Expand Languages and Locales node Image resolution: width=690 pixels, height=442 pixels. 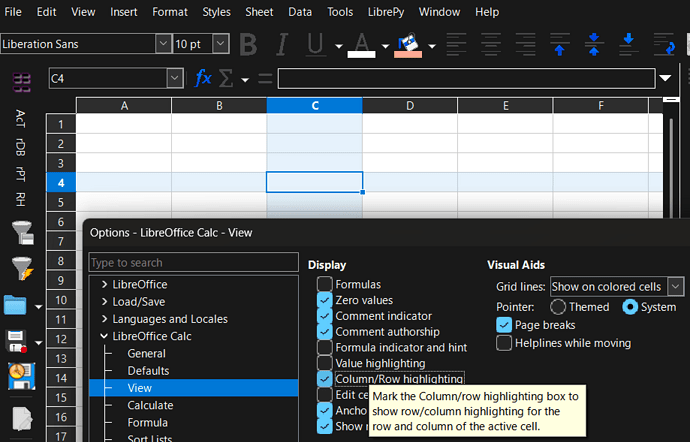click(x=104, y=319)
